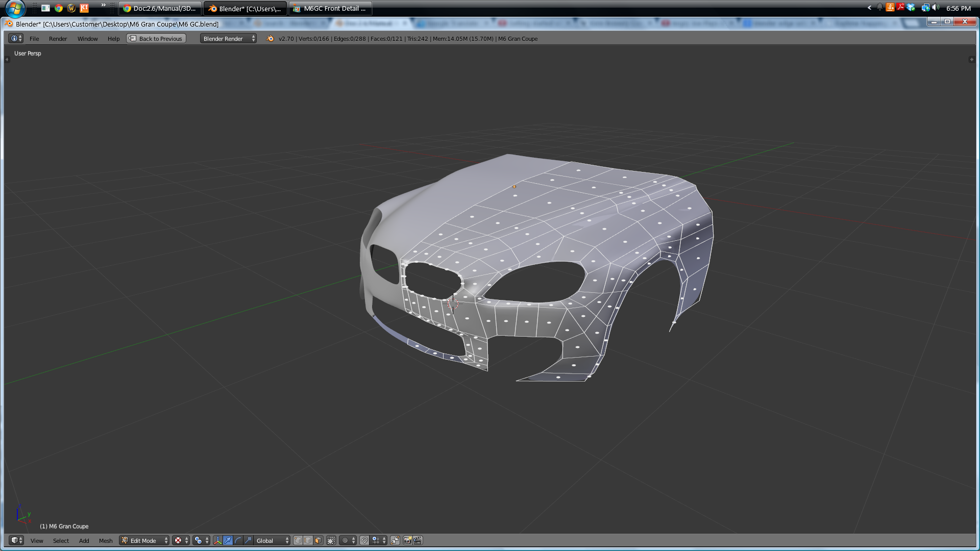Open the snap element type dropdown
The width and height of the screenshot is (980, 551).
(379, 541)
